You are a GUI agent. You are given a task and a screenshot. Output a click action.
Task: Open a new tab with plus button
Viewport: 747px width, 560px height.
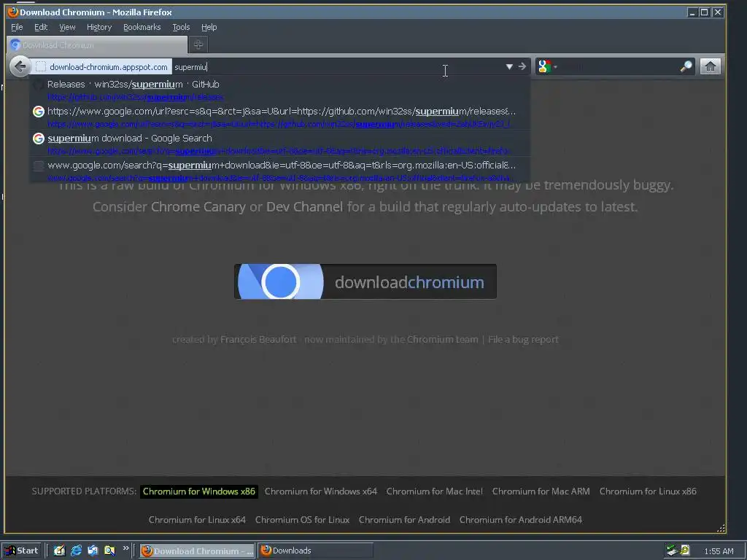pyautogui.click(x=198, y=44)
